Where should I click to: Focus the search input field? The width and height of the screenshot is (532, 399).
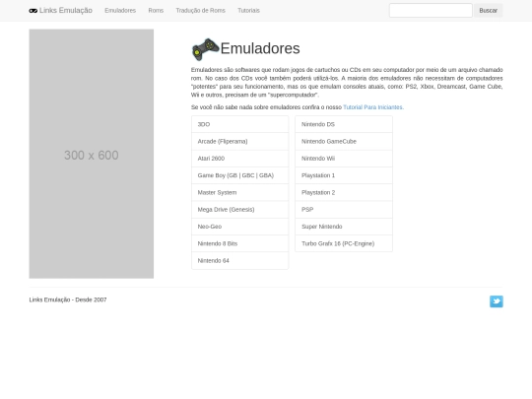click(431, 11)
